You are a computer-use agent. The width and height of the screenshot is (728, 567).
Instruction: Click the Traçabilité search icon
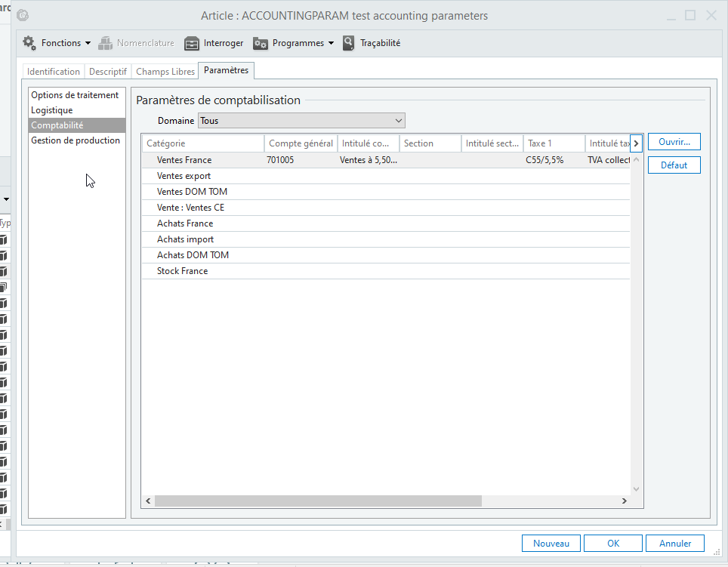coord(348,43)
